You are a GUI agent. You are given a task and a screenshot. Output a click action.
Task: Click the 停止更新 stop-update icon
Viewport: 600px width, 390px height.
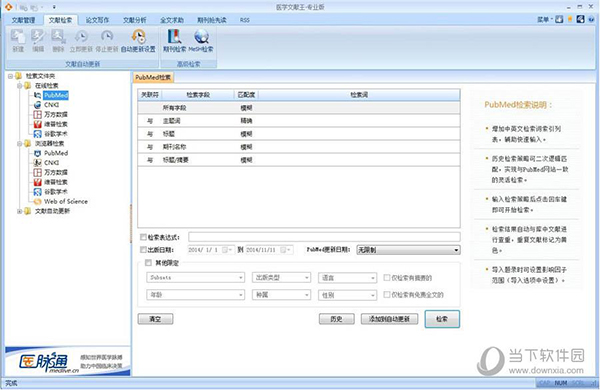[x=106, y=40]
